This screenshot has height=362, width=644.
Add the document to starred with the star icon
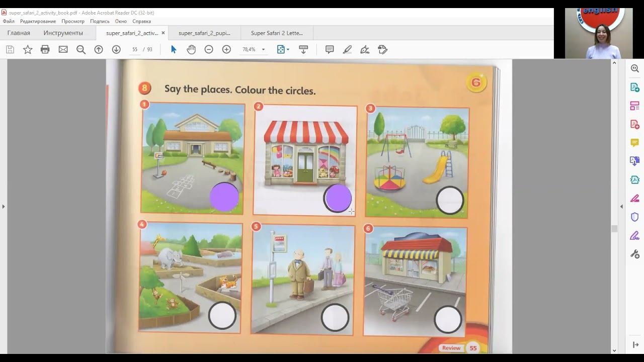click(28, 49)
